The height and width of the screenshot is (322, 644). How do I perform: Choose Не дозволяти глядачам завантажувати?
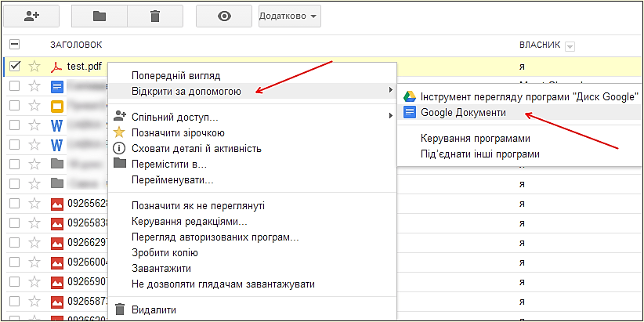point(251,284)
